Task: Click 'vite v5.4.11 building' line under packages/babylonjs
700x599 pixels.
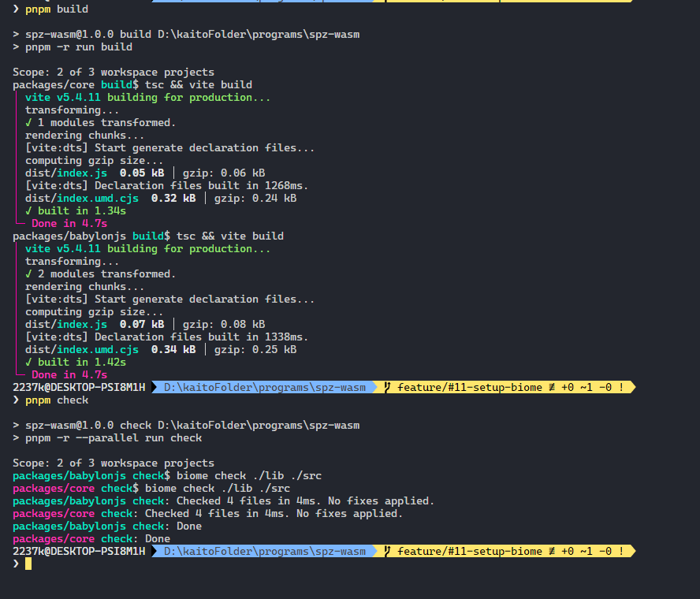Action: click(x=147, y=248)
